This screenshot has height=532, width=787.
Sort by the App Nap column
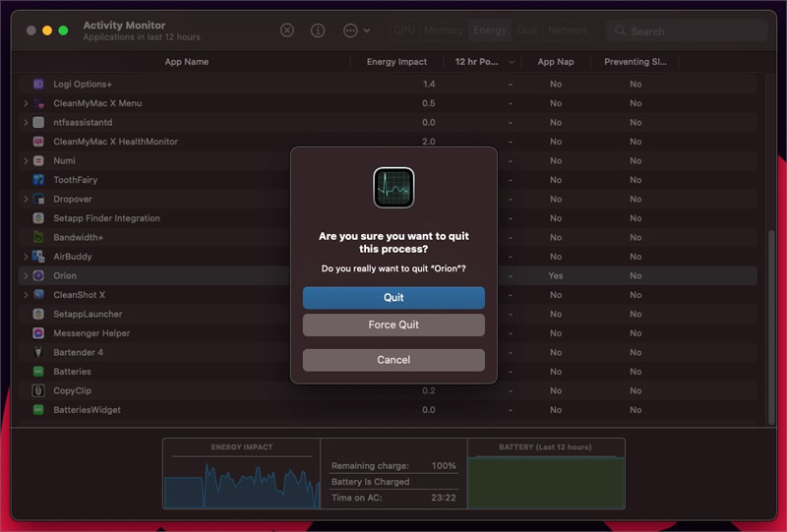556,62
